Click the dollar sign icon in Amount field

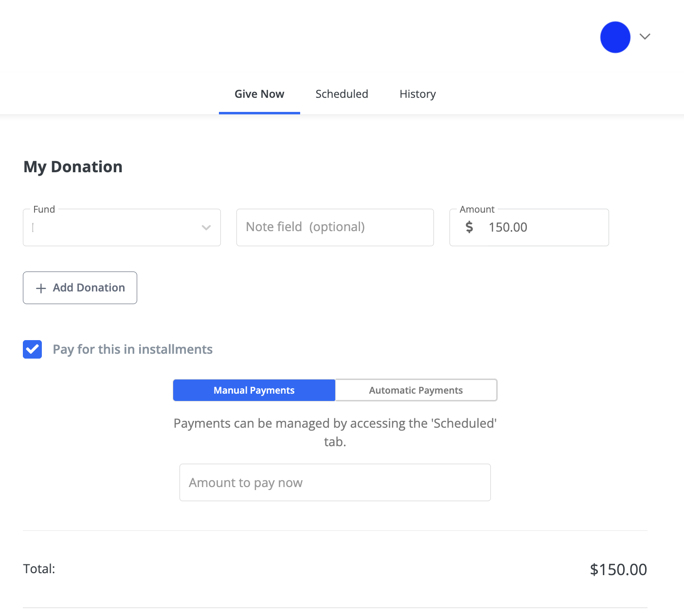click(469, 227)
